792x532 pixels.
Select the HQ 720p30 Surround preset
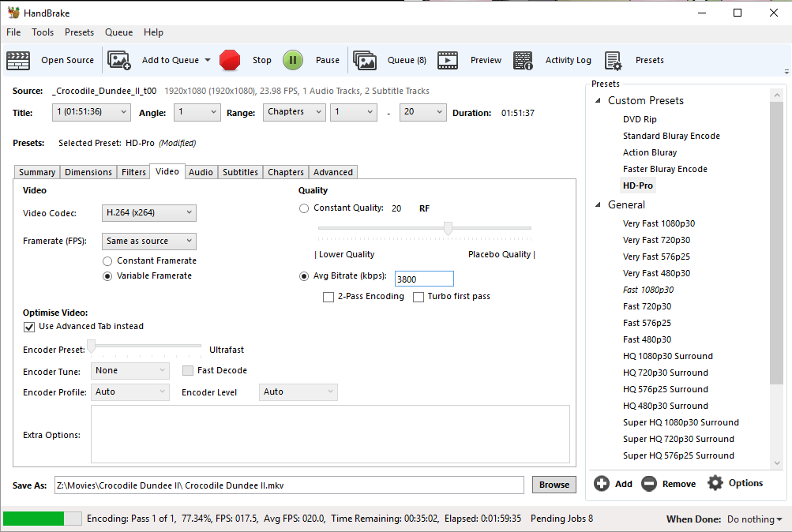[x=665, y=373]
